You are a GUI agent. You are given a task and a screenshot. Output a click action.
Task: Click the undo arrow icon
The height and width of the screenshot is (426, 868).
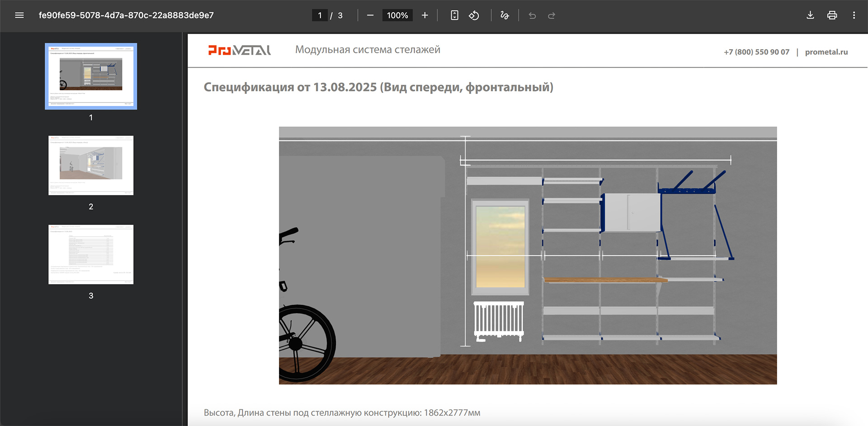tap(532, 16)
